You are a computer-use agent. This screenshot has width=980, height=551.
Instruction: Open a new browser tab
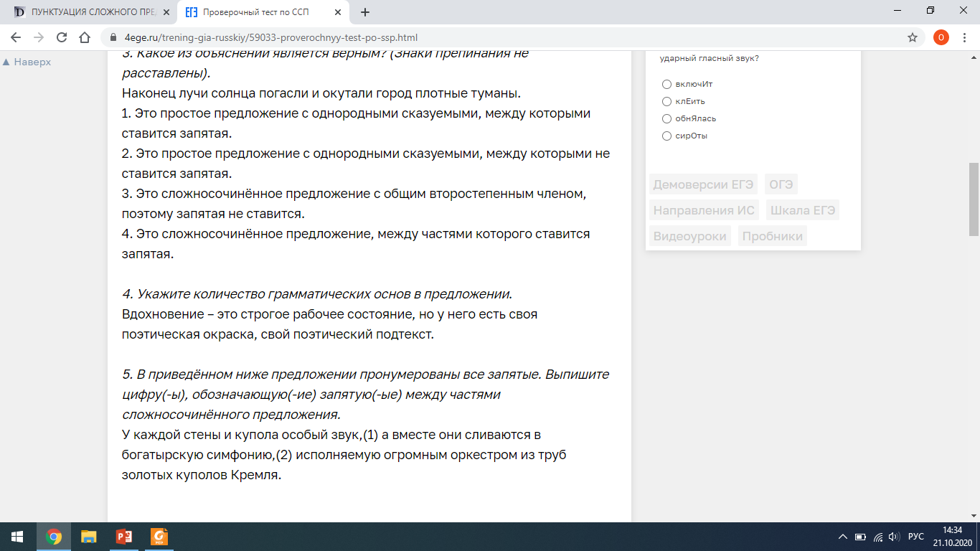(x=365, y=12)
